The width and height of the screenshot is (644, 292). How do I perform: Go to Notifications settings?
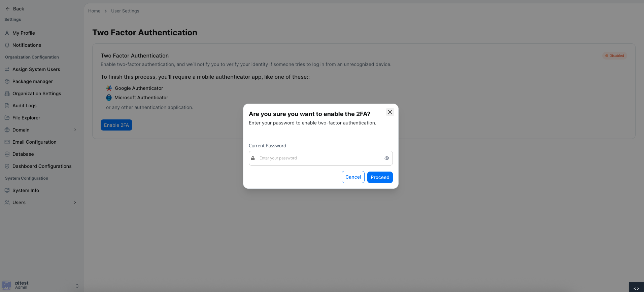click(x=27, y=45)
